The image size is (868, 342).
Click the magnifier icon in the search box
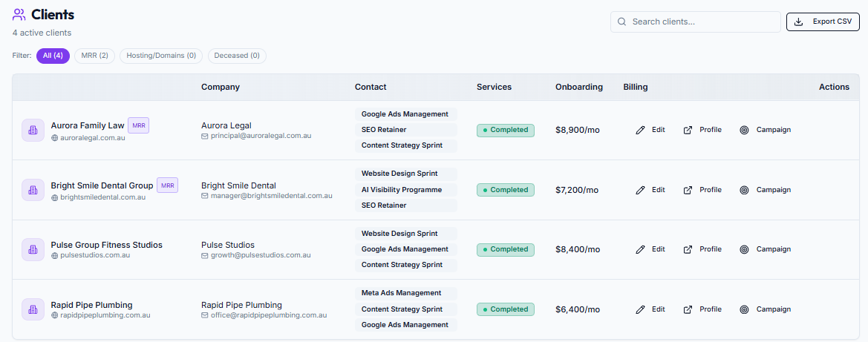click(x=621, y=22)
